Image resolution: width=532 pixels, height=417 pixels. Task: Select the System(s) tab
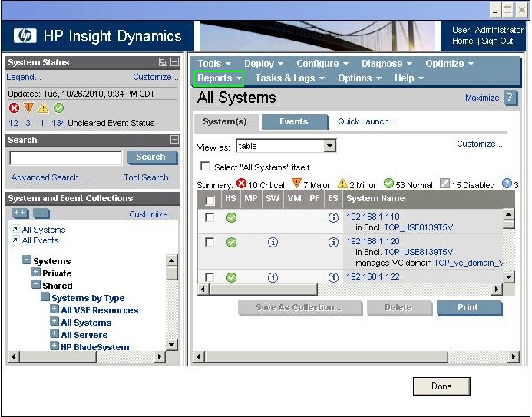click(x=225, y=121)
